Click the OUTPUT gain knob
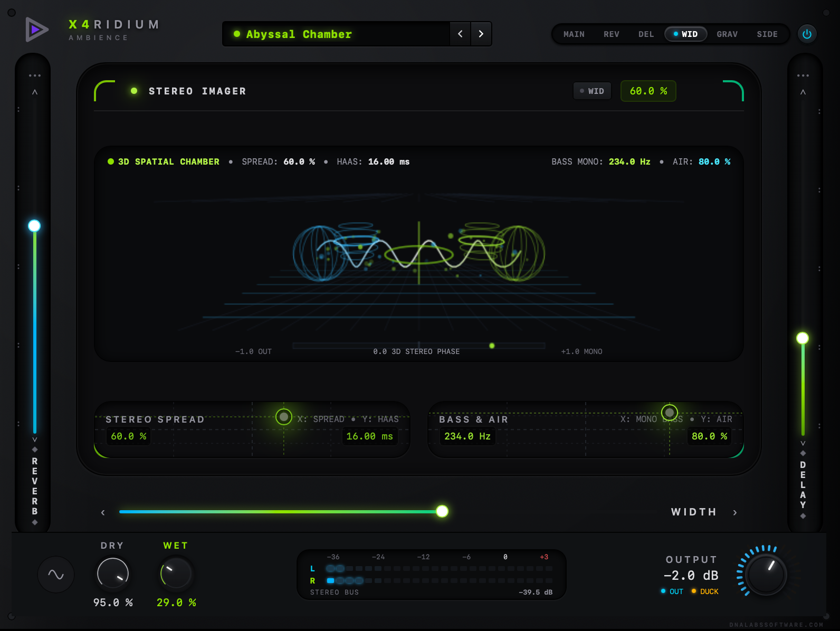 pos(766,573)
